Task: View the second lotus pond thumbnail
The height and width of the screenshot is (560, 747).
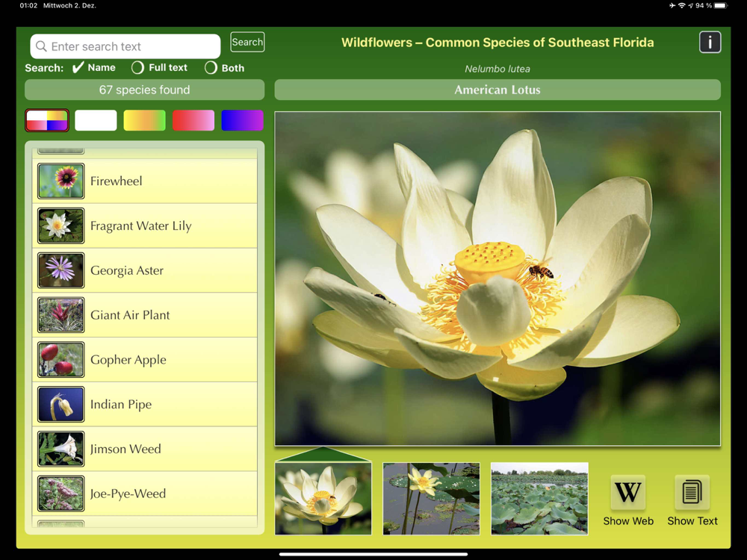Action: [431, 498]
